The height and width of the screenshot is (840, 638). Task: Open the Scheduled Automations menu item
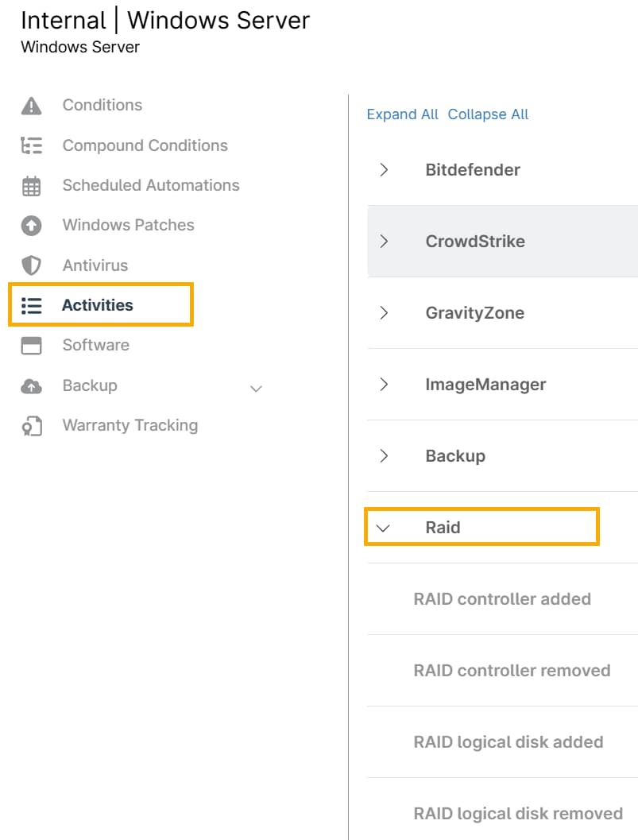pyautogui.click(x=151, y=185)
